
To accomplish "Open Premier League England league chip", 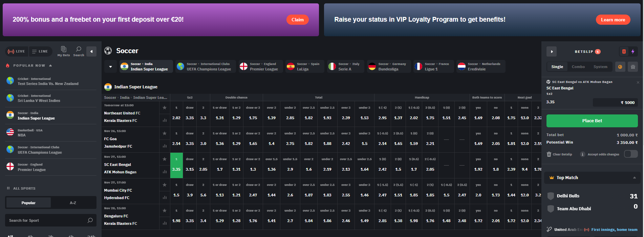I will tap(260, 66).
